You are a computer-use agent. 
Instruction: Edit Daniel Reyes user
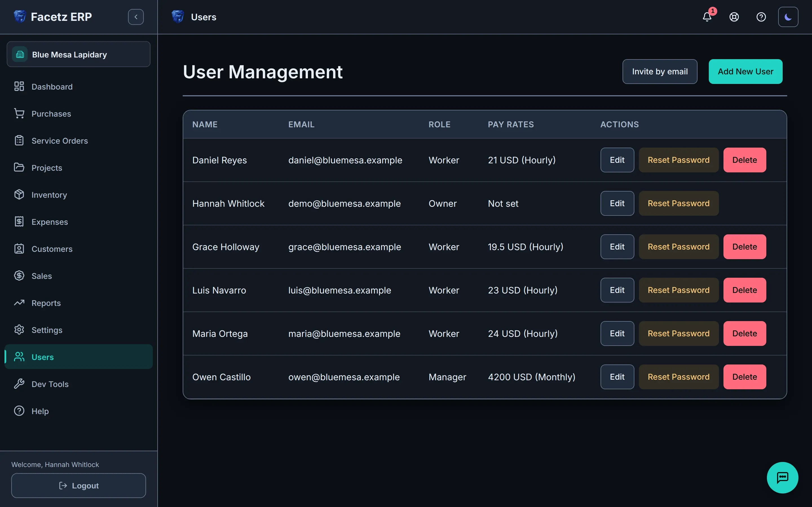click(617, 160)
